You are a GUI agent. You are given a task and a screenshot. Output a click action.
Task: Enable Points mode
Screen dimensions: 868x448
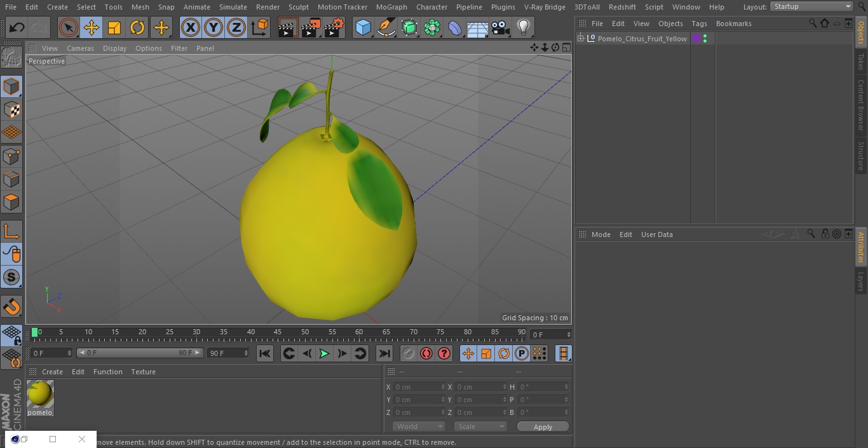pos(11,156)
